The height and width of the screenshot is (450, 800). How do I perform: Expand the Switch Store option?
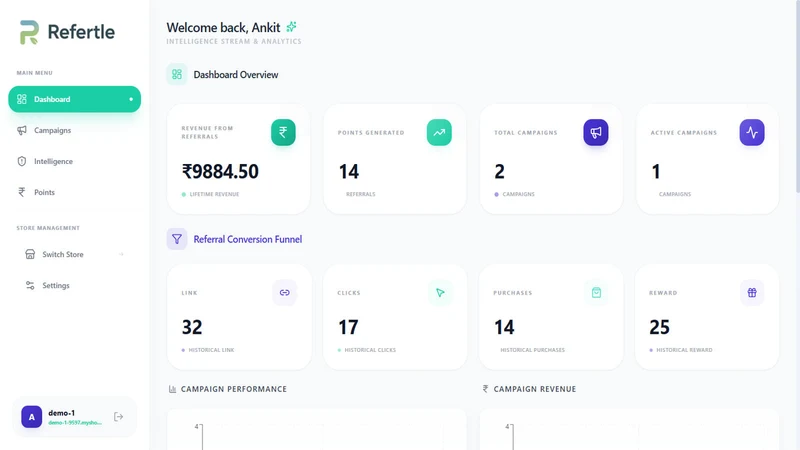click(x=74, y=254)
